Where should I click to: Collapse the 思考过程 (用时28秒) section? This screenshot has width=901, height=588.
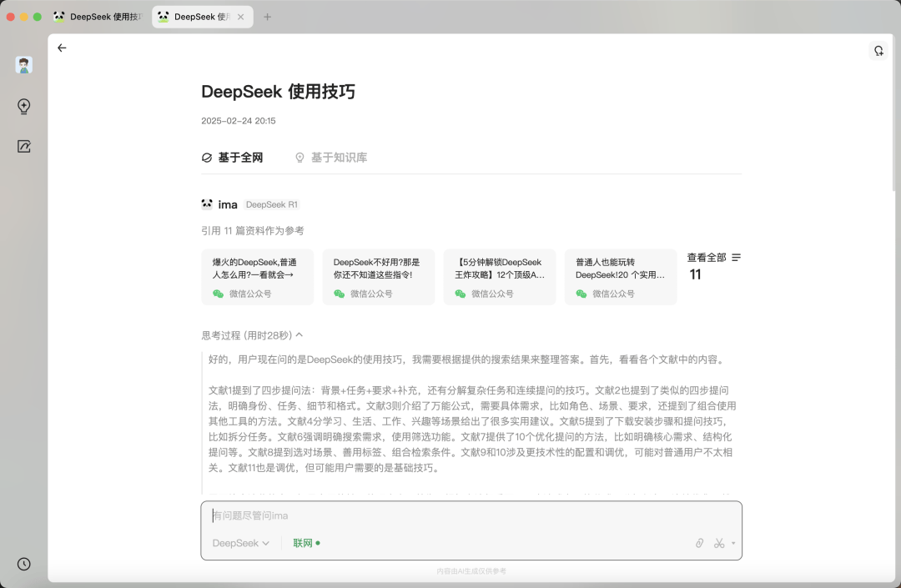[x=252, y=335]
